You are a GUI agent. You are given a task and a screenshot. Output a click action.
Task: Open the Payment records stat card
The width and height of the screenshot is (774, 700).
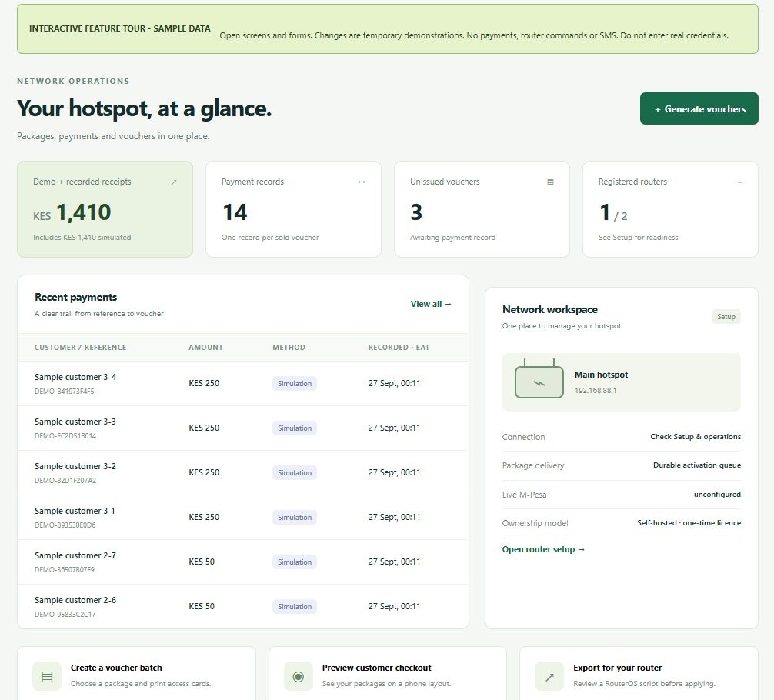pos(293,209)
